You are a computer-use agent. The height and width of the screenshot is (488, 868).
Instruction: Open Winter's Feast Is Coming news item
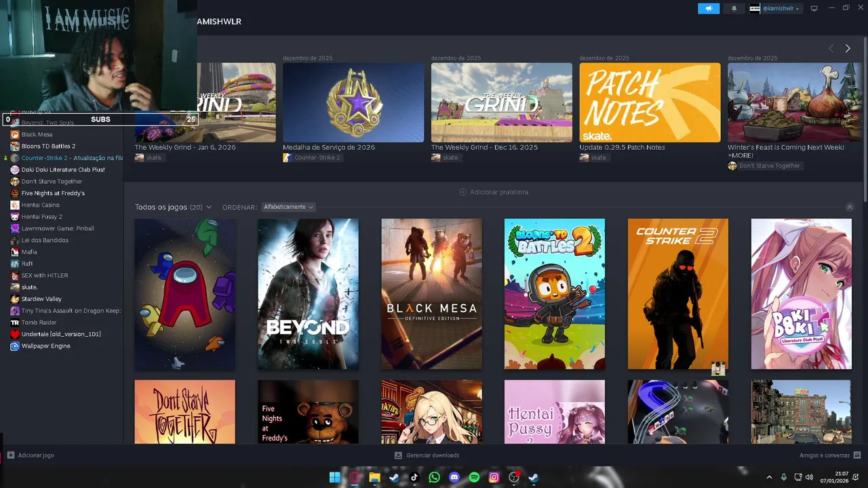coord(786,151)
